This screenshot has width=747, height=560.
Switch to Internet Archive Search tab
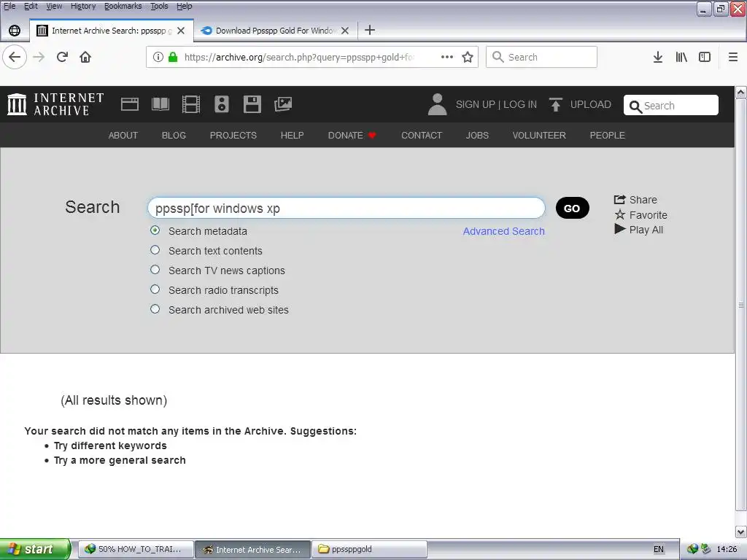click(x=112, y=31)
